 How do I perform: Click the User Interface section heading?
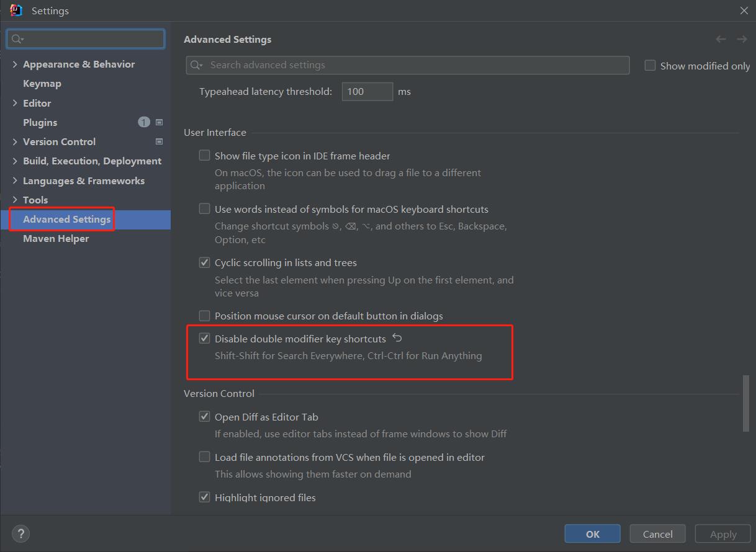(x=215, y=132)
